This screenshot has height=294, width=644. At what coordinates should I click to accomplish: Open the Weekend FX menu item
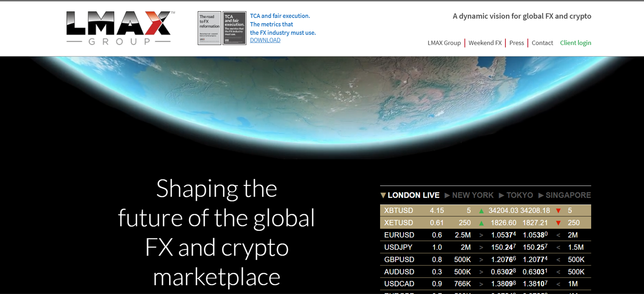click(485, 43)
